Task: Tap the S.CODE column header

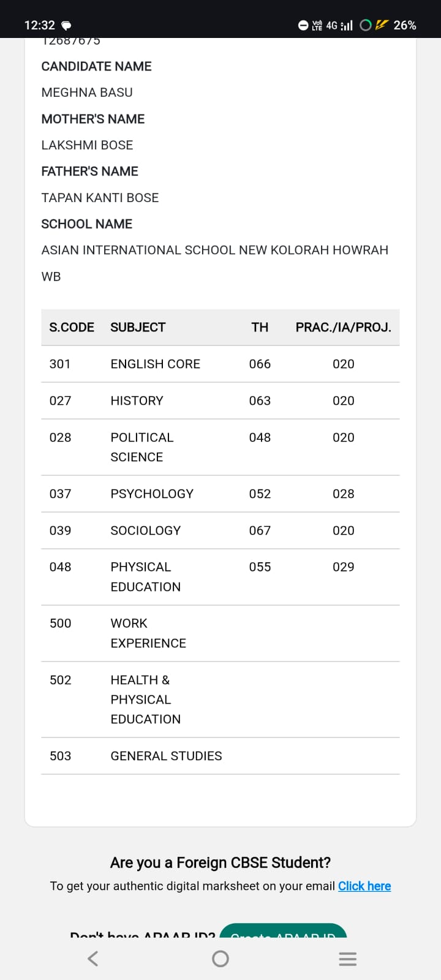Action: click(72, 327)
